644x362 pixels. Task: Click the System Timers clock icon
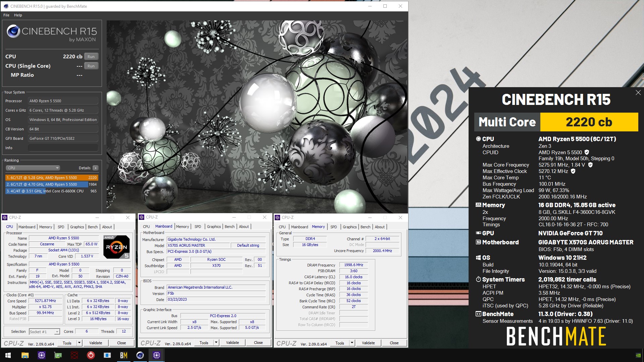478,279
